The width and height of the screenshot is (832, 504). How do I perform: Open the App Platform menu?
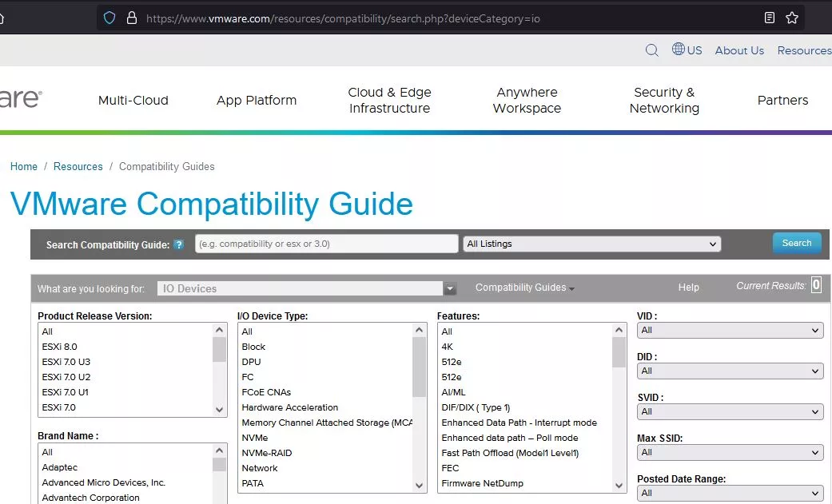pyautogui.click(x=257, y=101)
